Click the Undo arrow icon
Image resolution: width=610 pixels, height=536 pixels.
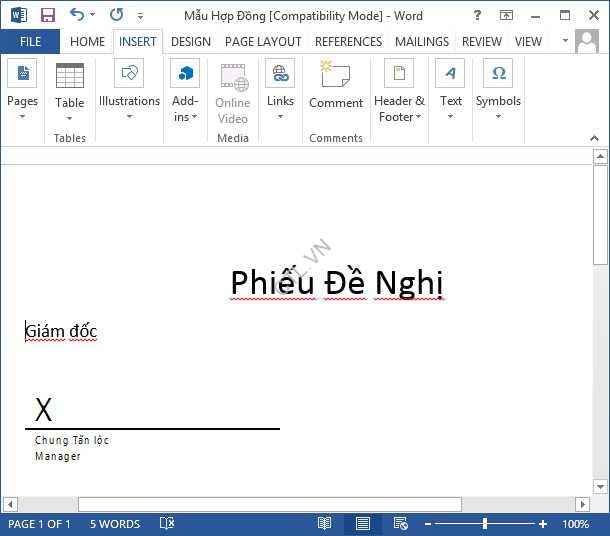tap(78, 15)
